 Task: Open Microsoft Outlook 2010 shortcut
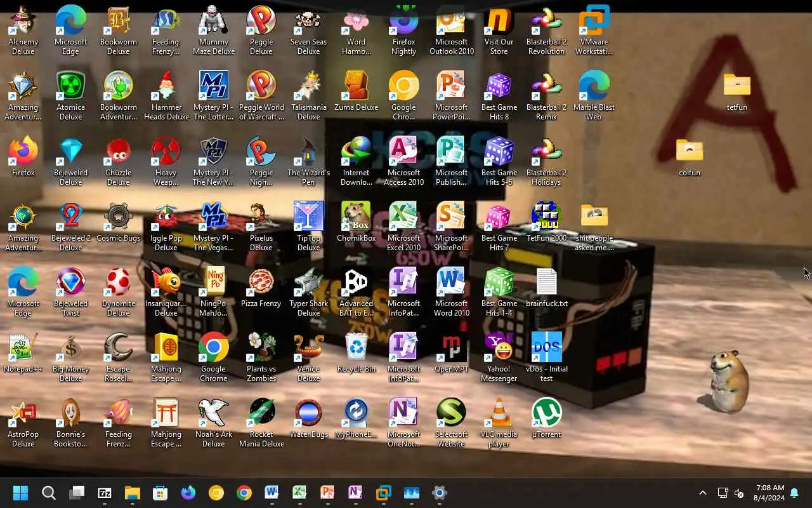point(451,30)
